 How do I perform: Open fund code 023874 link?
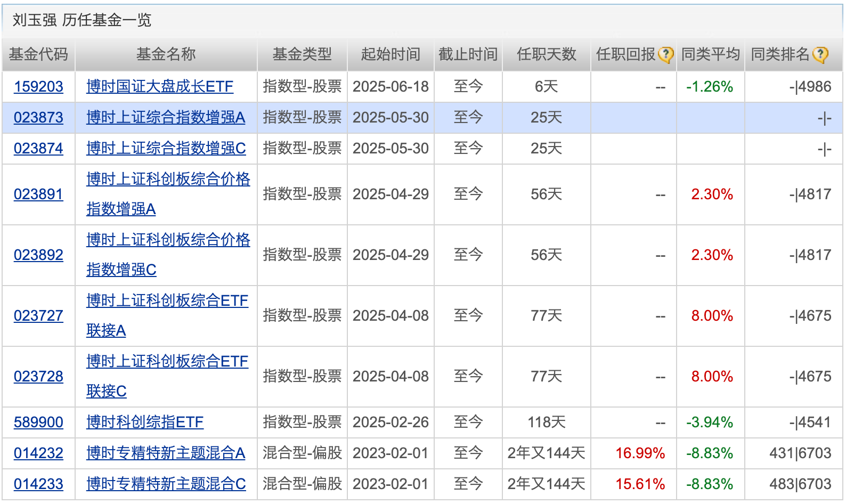38,149
